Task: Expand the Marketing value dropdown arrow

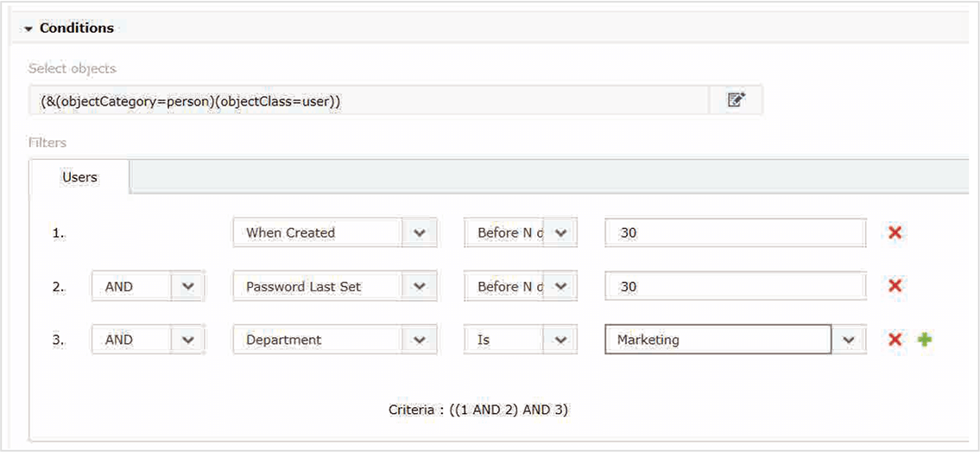Action: click(x=849, y=340)
